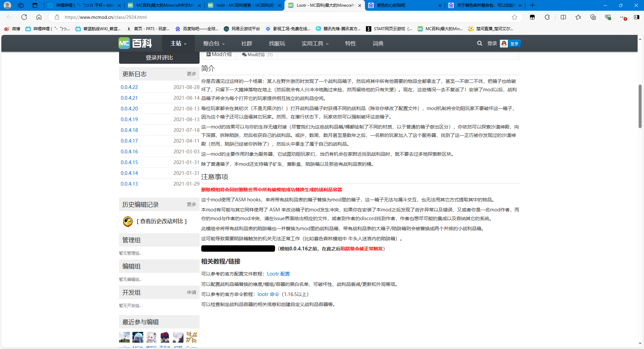Image resolution: width=644 pixels, height=349 pixels.
Task: Close the 紫色的心的贴吧 tab
Action: pos(440,5)
